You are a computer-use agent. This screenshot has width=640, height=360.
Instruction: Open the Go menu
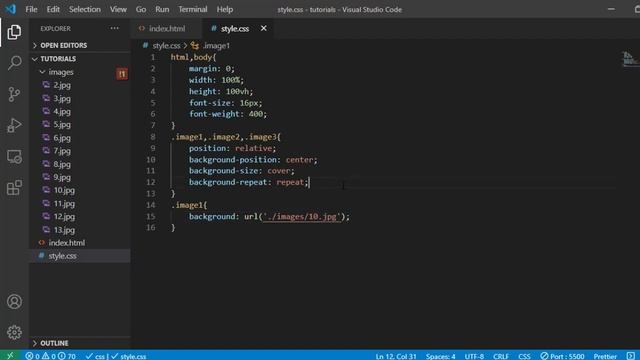click(141, 9)
